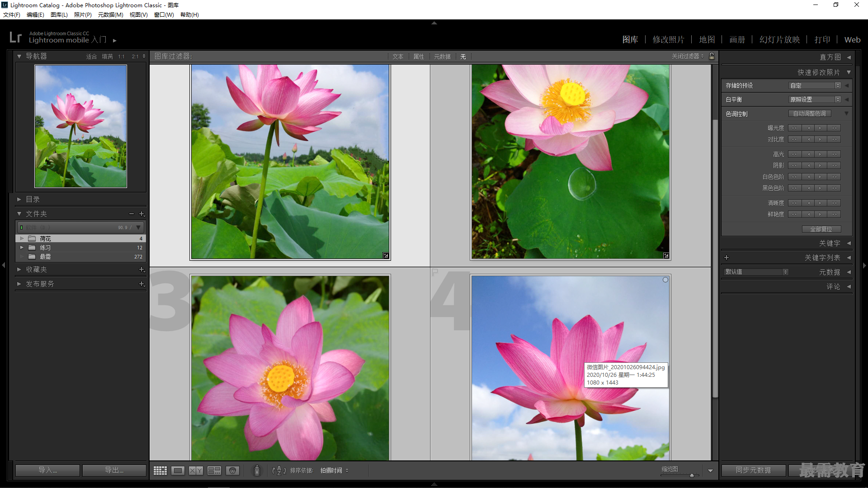
Task: Open 元数据 默认值 preset dropdown
Action: pos(756,272)
